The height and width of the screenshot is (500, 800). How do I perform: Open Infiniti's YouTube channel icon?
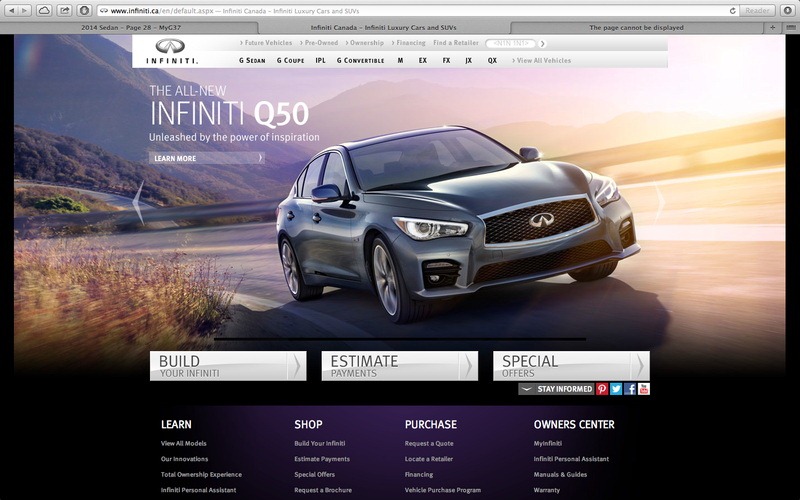click(643, 389)
